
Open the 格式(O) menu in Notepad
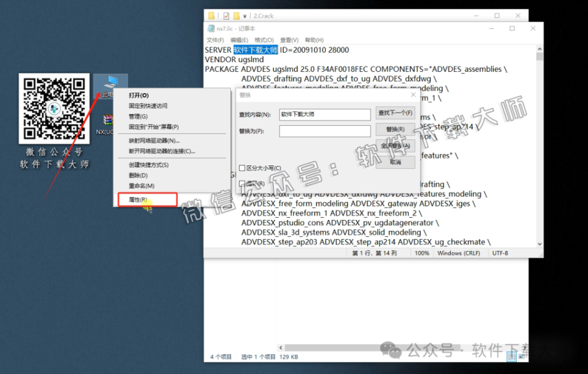click(264, 40)
